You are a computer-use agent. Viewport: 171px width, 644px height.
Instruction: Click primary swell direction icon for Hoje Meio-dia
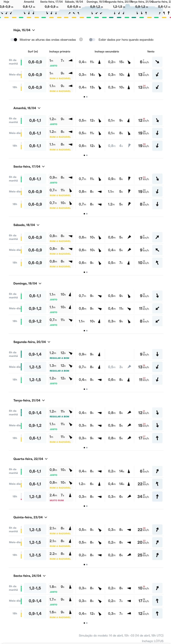tap(70, 73)
